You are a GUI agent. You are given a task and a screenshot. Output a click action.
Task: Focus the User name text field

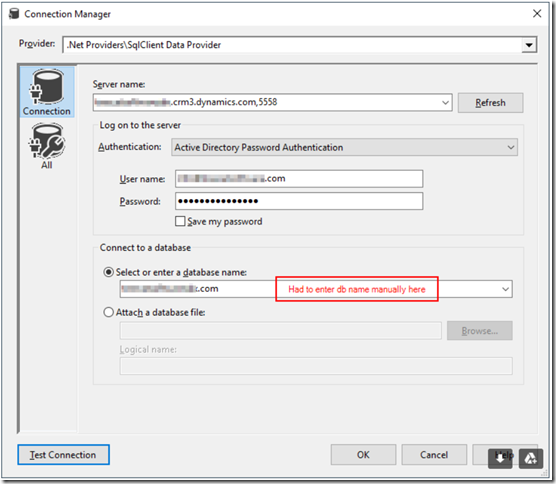(299, 179)
